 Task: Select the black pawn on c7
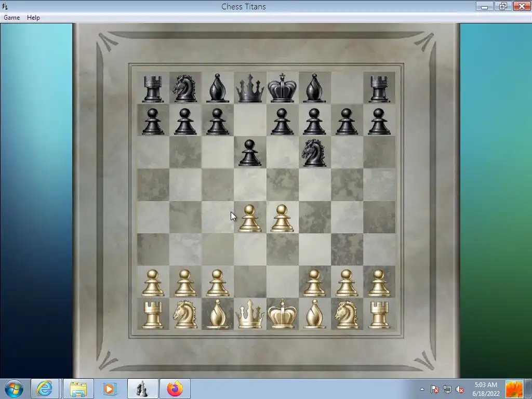[x=218, y=122]
